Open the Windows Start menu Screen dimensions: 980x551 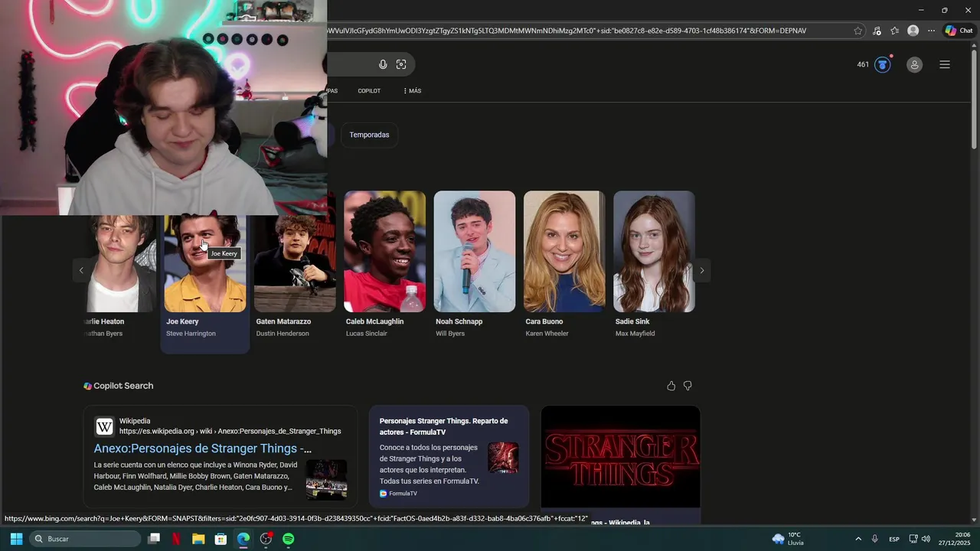coord(16,539)
